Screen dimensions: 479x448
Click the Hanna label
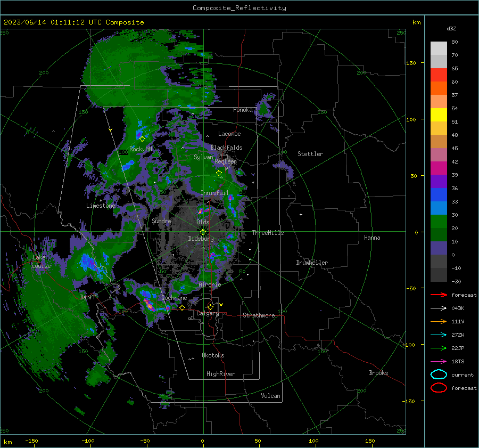click(x=372, y=238)
